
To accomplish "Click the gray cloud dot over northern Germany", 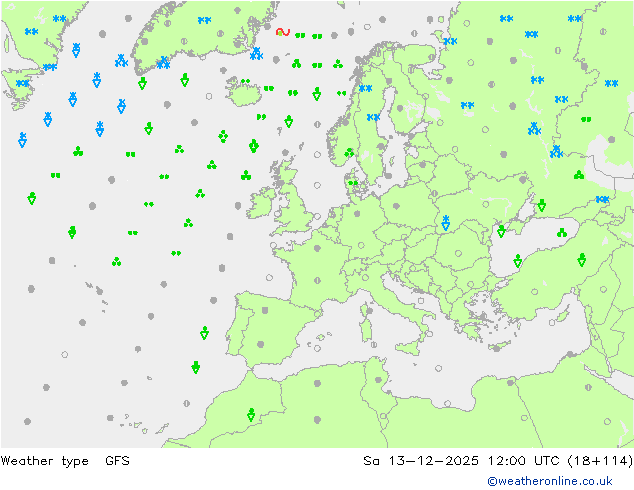I will coord(357,213).
